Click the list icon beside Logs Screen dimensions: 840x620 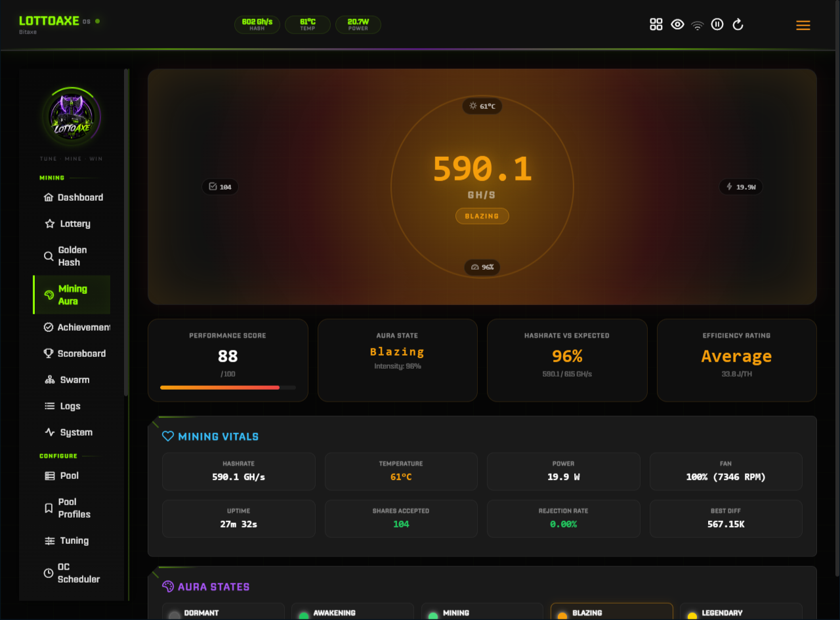pyautogui.click(x=49, y=406)
